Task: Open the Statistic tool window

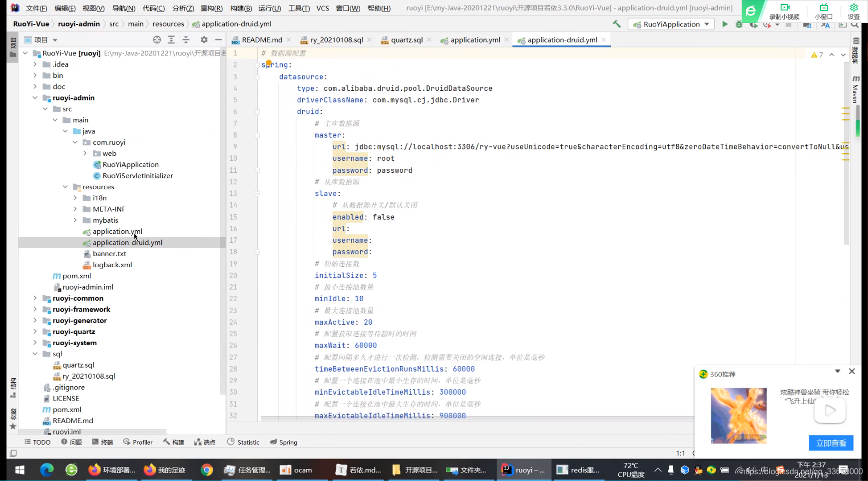Action: [243, 442]
